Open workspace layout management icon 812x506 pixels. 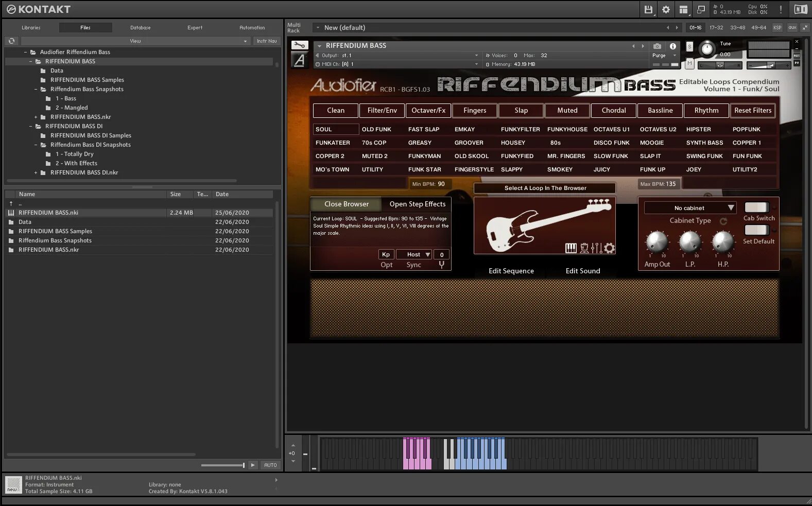(683, 9)
